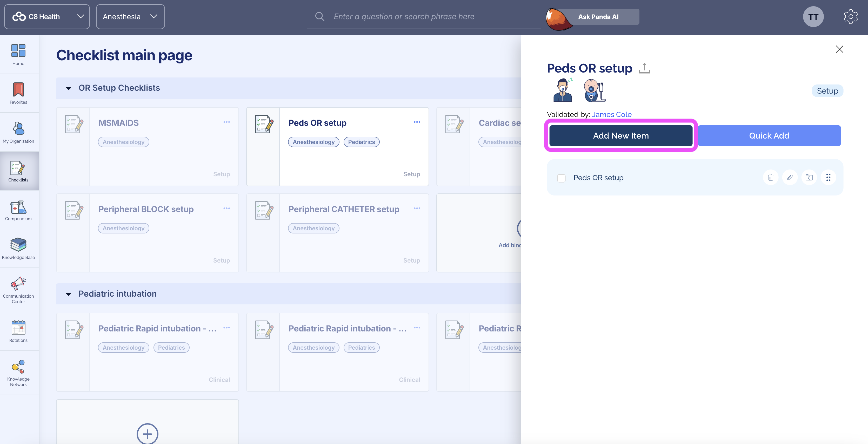Click Peds OR setup item text in panel

click(598, 178)
